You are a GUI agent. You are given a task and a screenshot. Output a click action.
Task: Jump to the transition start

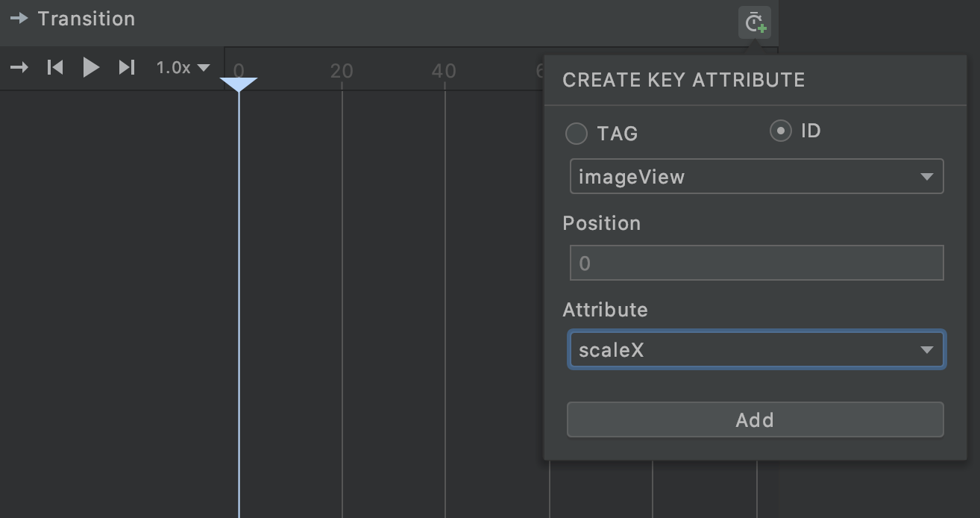pyautogui.click(x=55, y=68)
